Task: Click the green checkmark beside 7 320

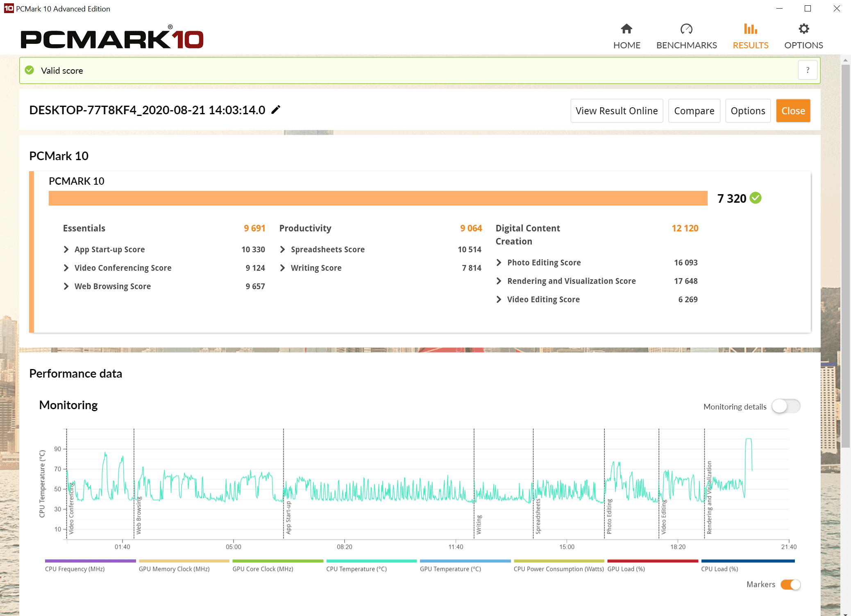Action: pyautogui.click(x=756, y=198)
